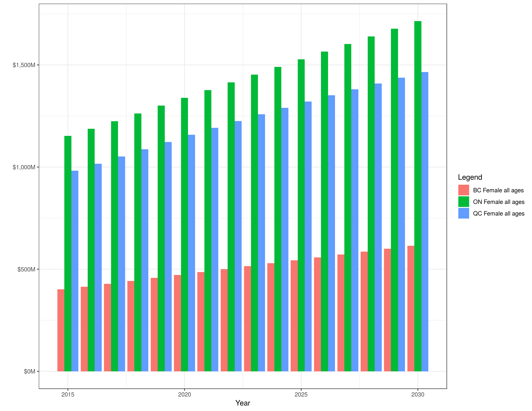532x411 pixels.
Task: Click the red BC Female legend swatch
Action: coord(463,190)
